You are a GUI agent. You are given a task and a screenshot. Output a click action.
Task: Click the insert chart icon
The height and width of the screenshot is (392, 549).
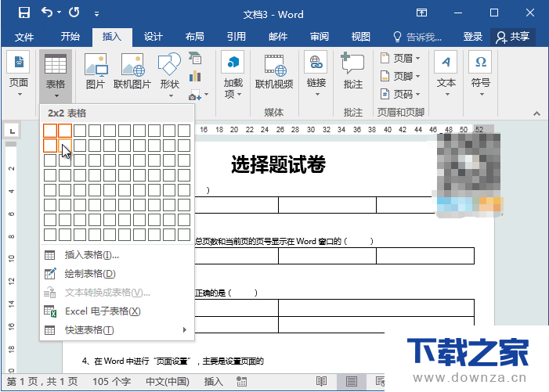[195, 76]
